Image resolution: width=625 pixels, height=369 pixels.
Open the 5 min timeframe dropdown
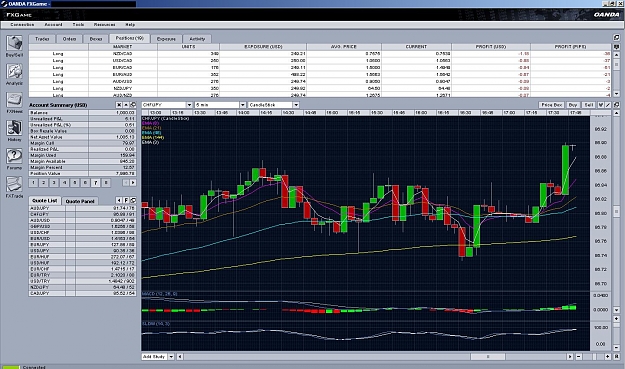pyautogui.click(x=242, y=105)
